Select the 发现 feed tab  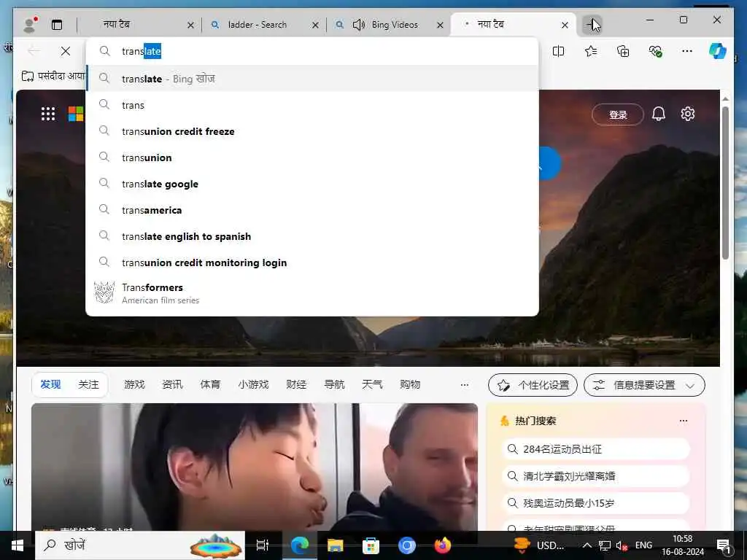50,384
